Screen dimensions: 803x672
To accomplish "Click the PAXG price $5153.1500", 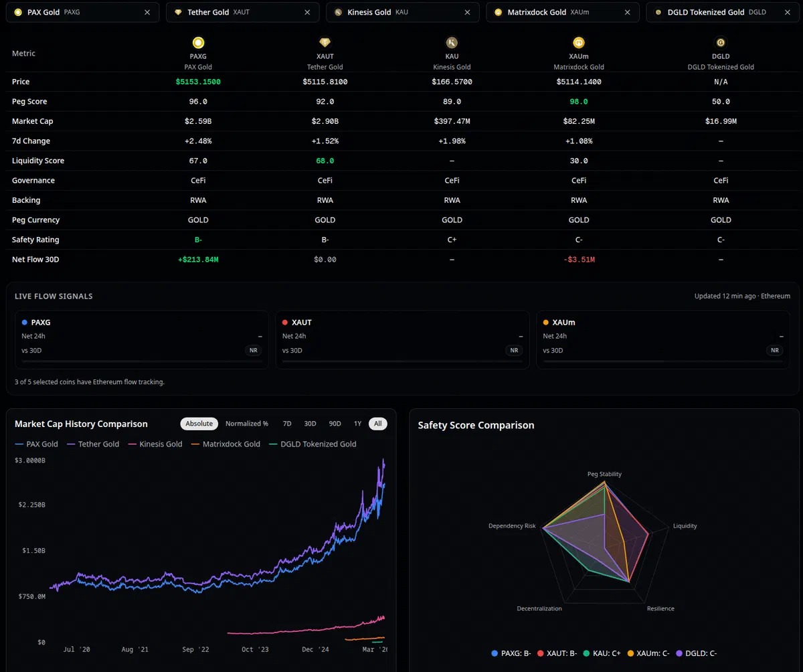I will 198,82.
